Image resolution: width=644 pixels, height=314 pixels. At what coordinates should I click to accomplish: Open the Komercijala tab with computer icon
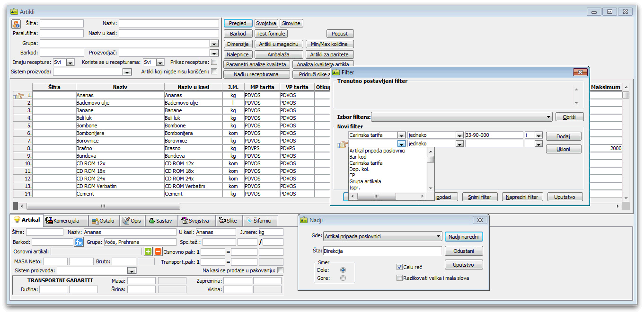(66, 221)
